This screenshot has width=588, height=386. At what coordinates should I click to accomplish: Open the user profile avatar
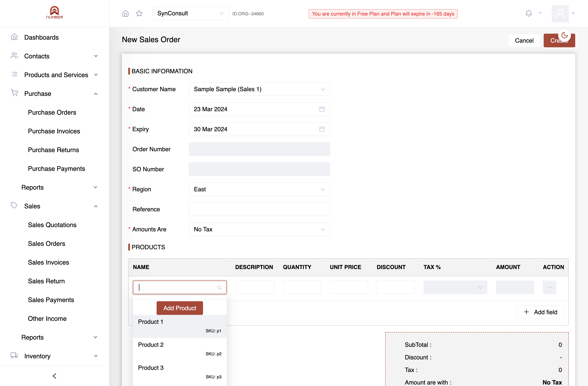pos(560,14)
